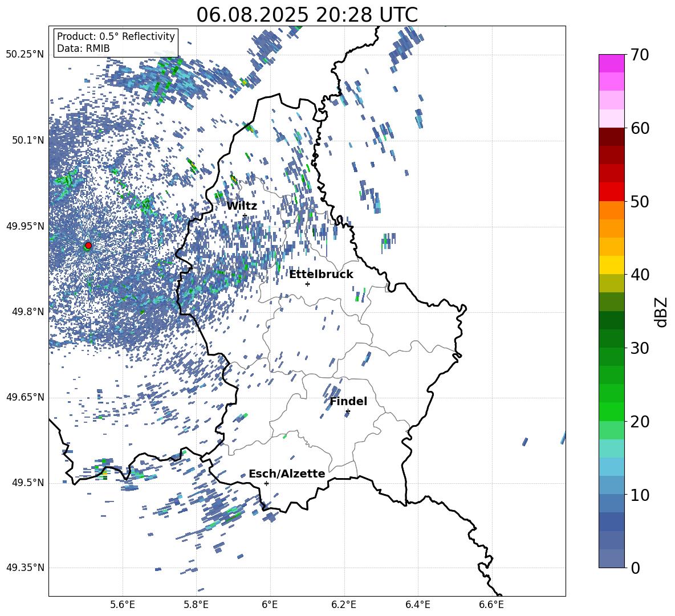Click the yellow colorbar segment above 40

[611, 265]
